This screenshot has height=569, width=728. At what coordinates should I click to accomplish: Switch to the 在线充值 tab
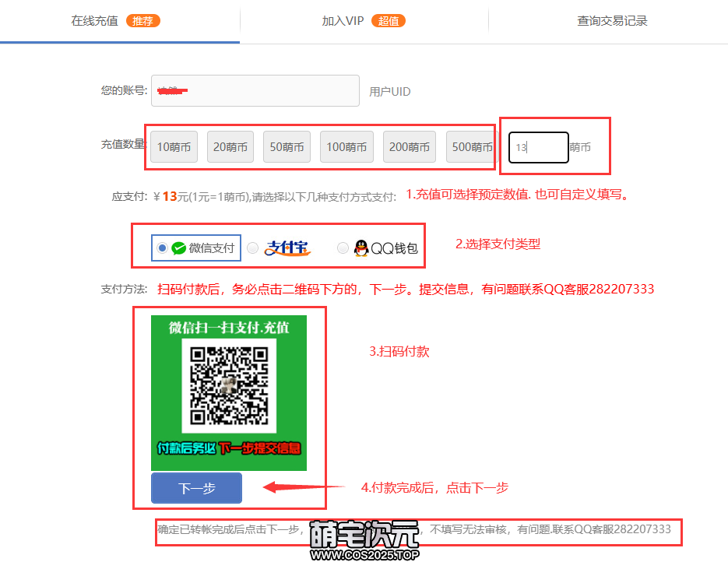pyautogui.click(x=95, y=21)
